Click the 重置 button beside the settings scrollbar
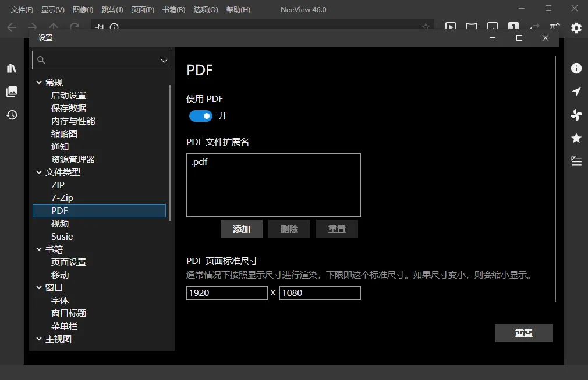 (524, 333)
